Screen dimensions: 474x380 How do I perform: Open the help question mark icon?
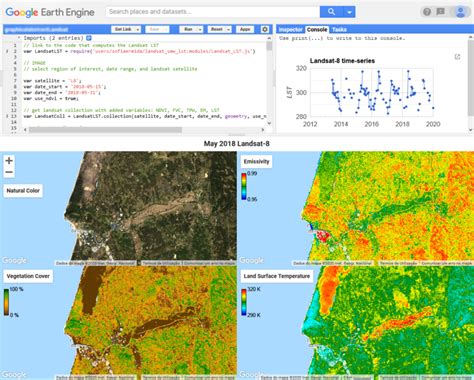tap(427, 12)
